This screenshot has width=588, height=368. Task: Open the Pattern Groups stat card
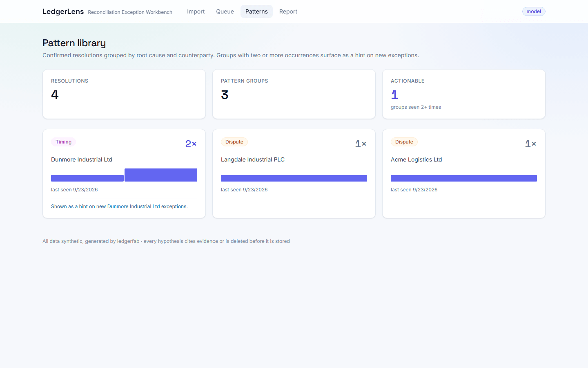tap(294, 94)
